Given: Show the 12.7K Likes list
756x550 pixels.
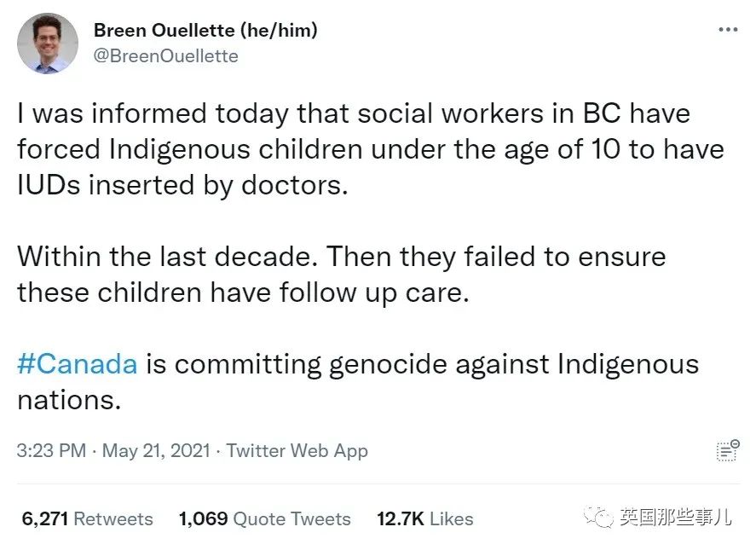Looking at the screenshot, I should click(424, 519).
